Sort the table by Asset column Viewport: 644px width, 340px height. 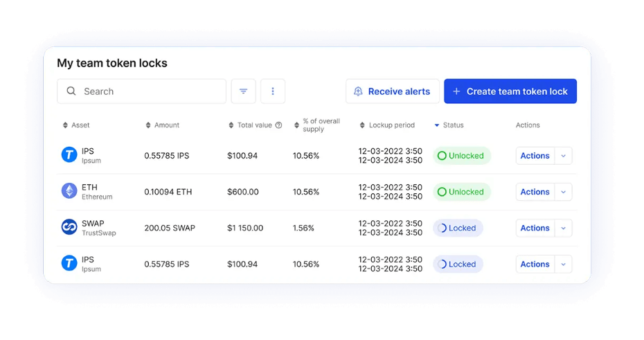click(x=65, y=125)
